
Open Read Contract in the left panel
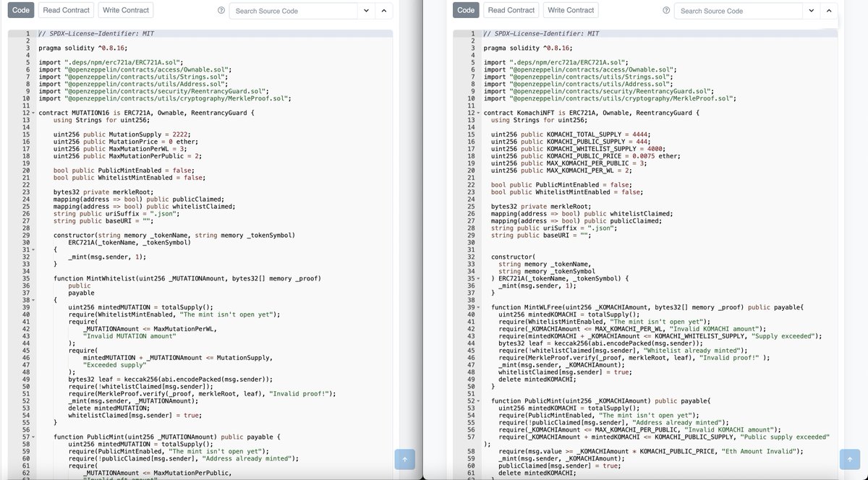pyautogui.click(x=66, y=10)
